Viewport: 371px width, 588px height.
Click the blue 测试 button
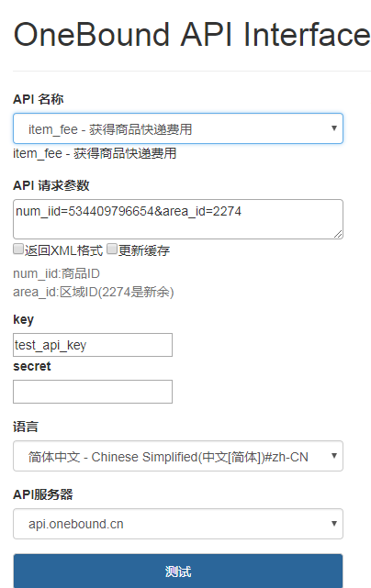tap(178, 571)
